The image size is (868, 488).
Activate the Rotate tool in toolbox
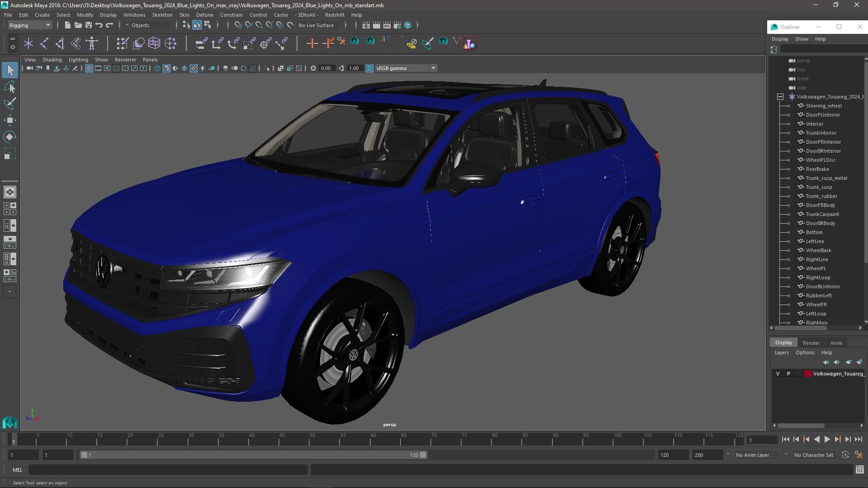click(x=10, y=137)
